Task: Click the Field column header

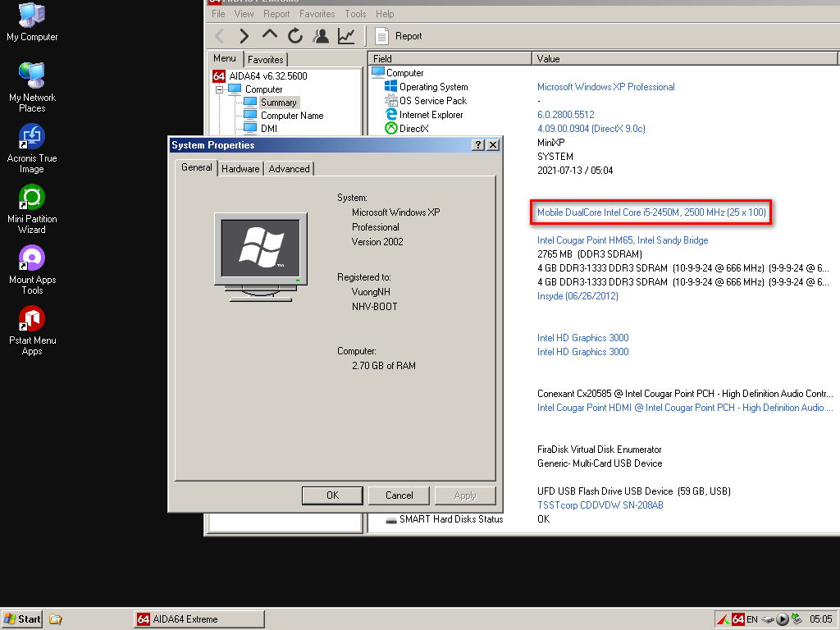Action: point(450,58)
